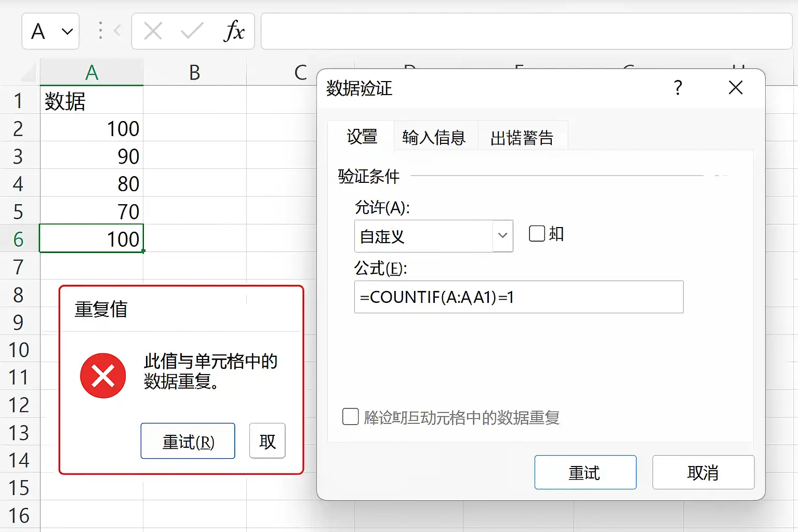Click the vertical dots handle beside name box
The image size is (798, 532).
100,31
